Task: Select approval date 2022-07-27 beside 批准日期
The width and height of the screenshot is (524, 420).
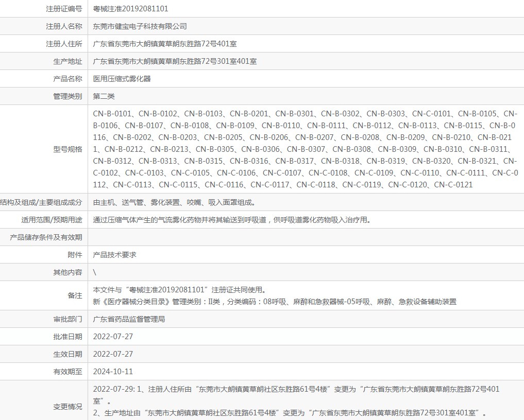Action: (113, 337)
